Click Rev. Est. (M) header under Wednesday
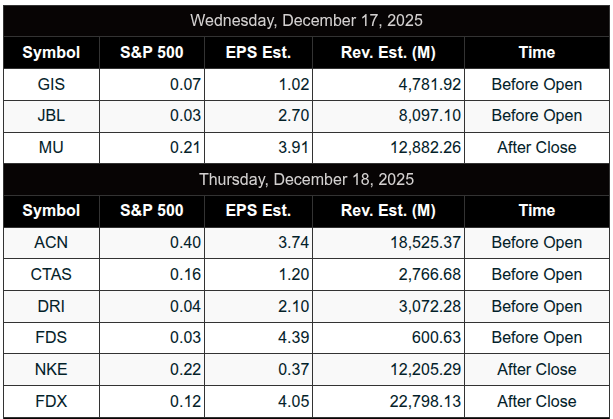Screen dimensions: 613x419 click(388, 52)
